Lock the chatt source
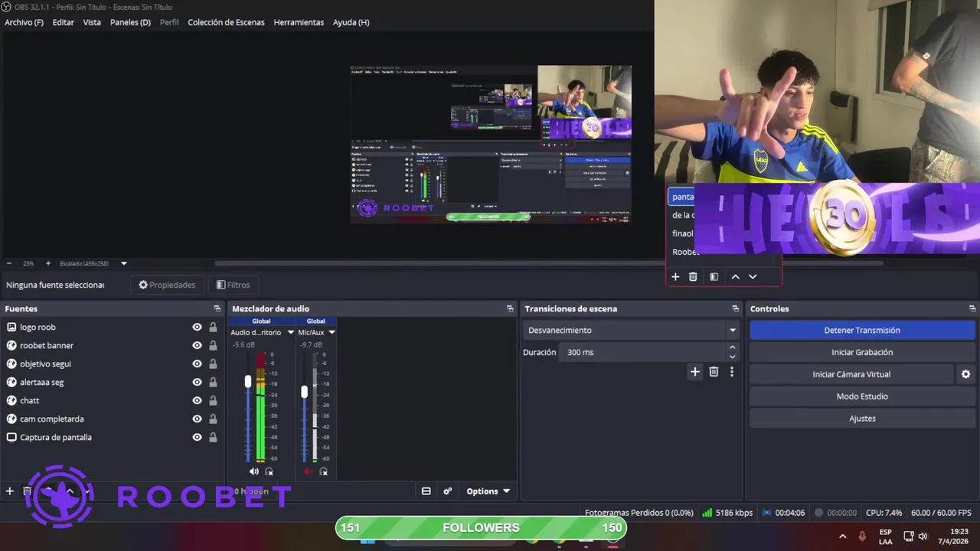Screen dimensions: 980x551 pos(213,400)
